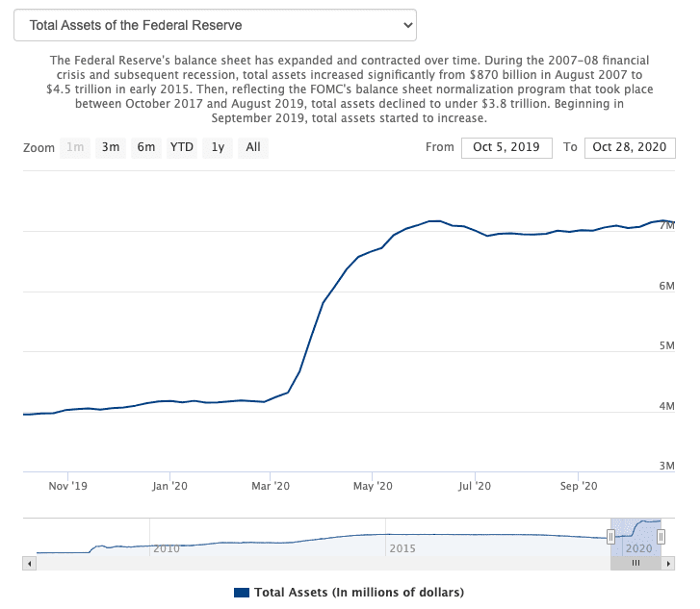This screenshot has width=700, height=609.
Task: Click the 5M axis label
Action: tap(667, 345)
